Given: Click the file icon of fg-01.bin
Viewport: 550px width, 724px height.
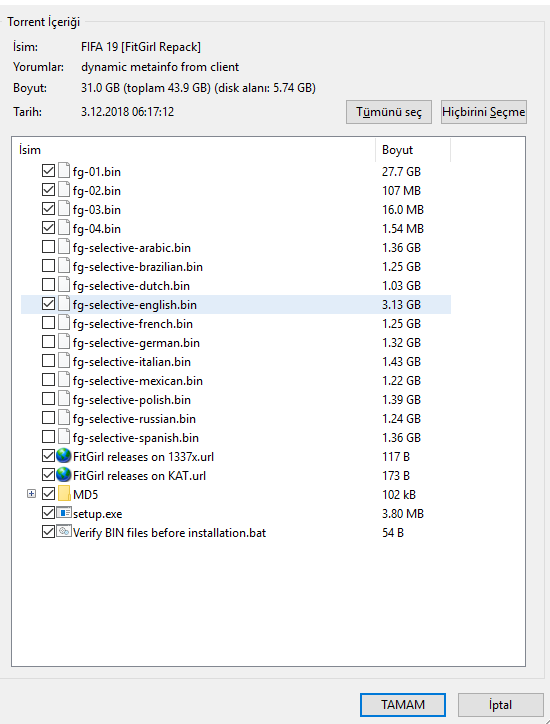Looking at the screenshot, I should click(x=64, y=171).
